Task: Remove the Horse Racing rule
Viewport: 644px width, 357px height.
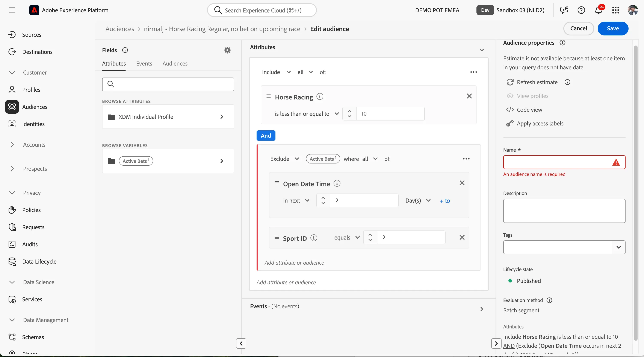Action: click(469, 96)
